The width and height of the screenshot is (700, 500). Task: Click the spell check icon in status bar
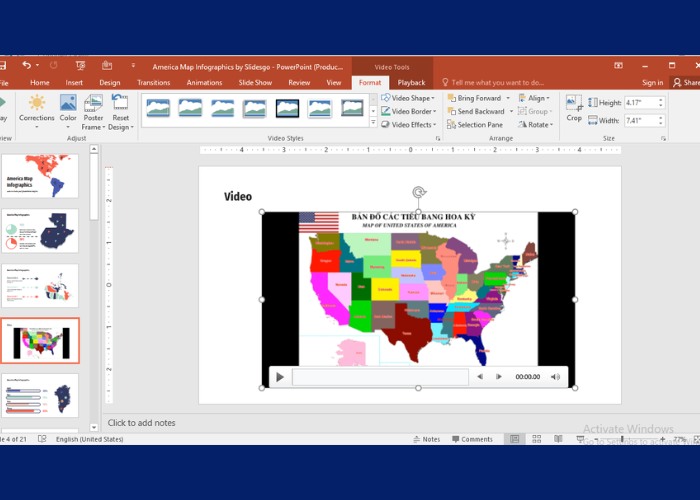42,439
